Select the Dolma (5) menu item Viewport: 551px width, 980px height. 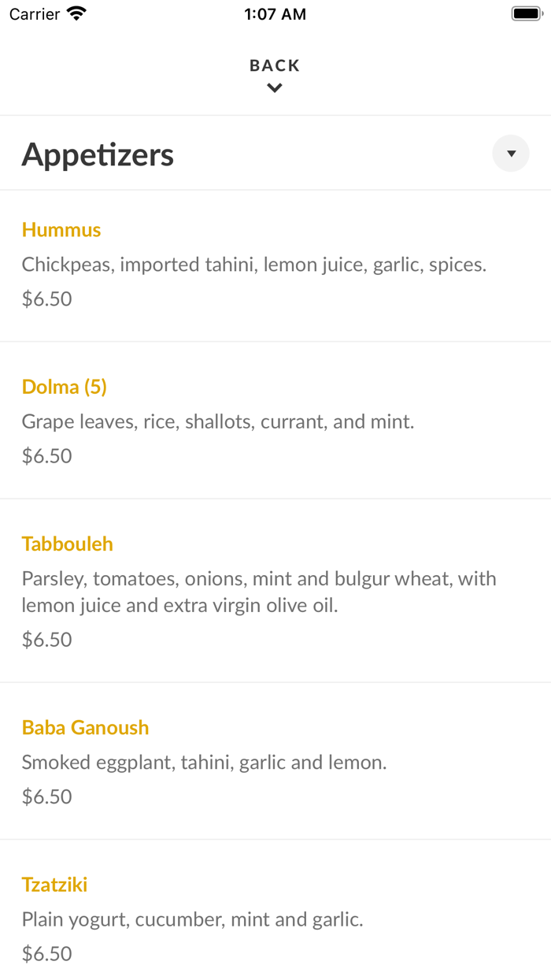click(x=65, y=387)
